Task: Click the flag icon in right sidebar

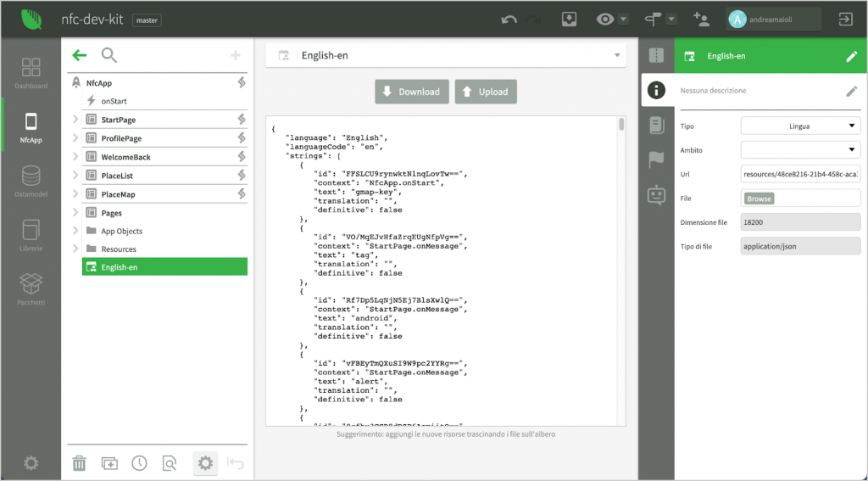Action: [x=657, y=159]
